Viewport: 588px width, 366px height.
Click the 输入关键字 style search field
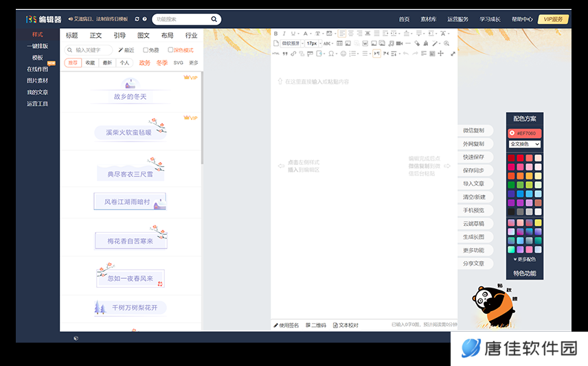tap(89, 50)
